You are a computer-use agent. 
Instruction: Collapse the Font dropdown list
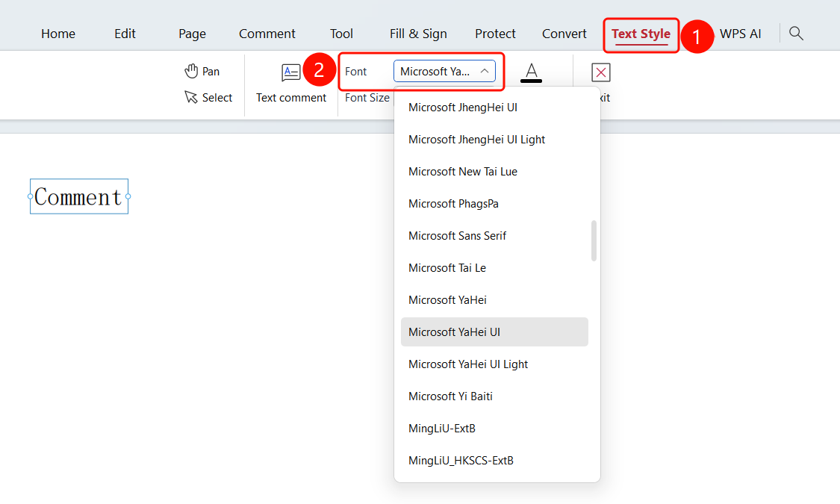[x=485, y=71]
